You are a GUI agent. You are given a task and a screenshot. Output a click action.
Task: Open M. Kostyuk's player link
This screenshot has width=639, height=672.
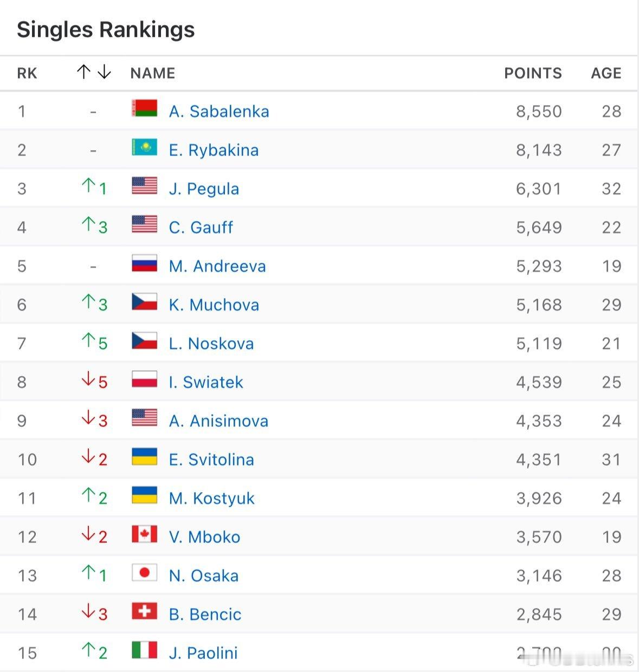click(211, 498)
